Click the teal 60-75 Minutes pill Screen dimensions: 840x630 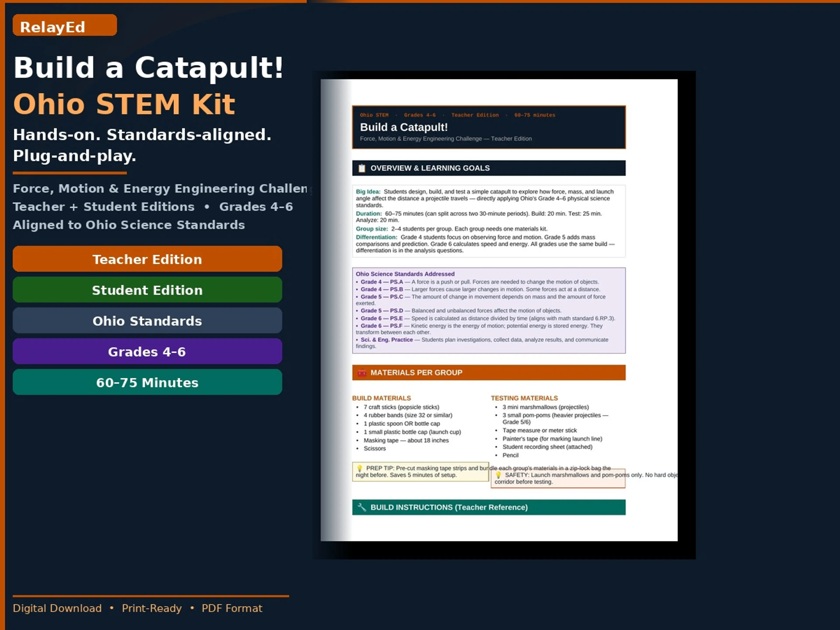(x=147, y=382)
